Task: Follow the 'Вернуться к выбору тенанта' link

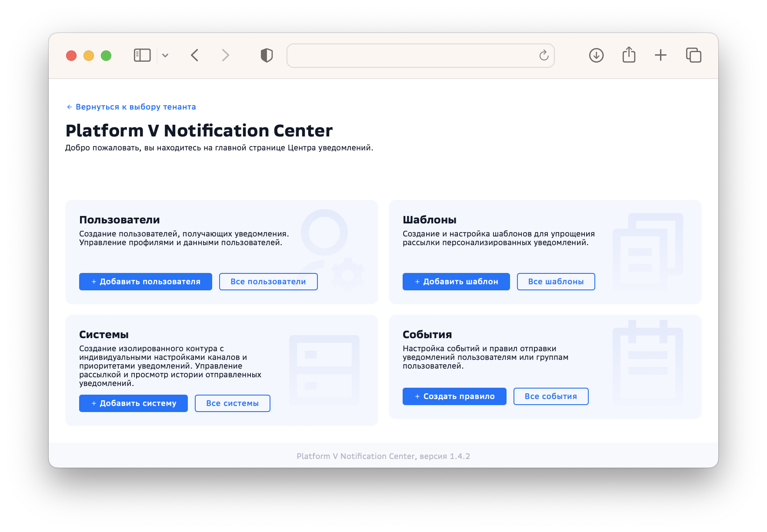Action: (131, 107)
